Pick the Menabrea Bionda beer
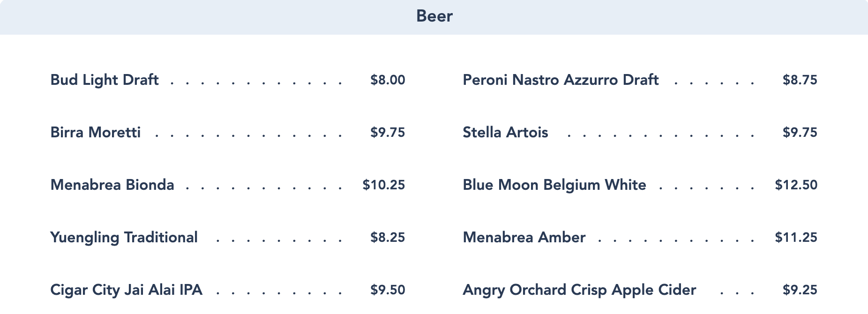868x314 pixels. click(x=112, y=185)
